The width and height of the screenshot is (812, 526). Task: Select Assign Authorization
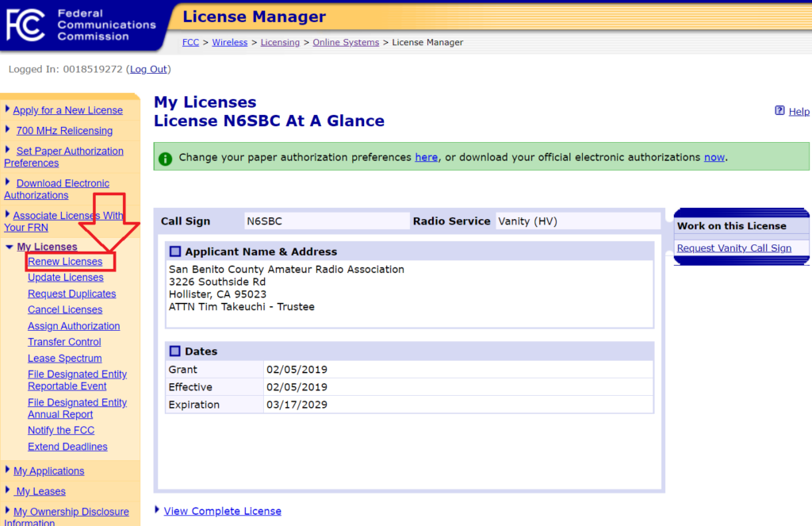pyautogui.click(x=74, y=326)
